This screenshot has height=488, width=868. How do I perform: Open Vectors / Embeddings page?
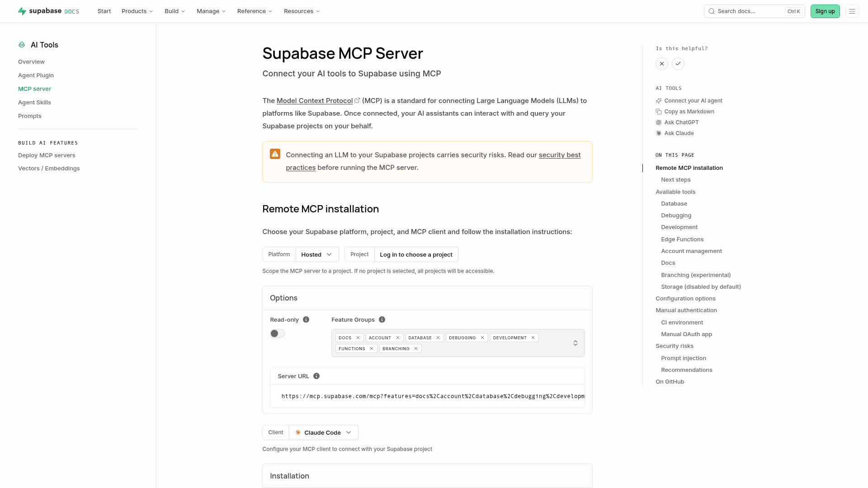[x=49, y=169]
